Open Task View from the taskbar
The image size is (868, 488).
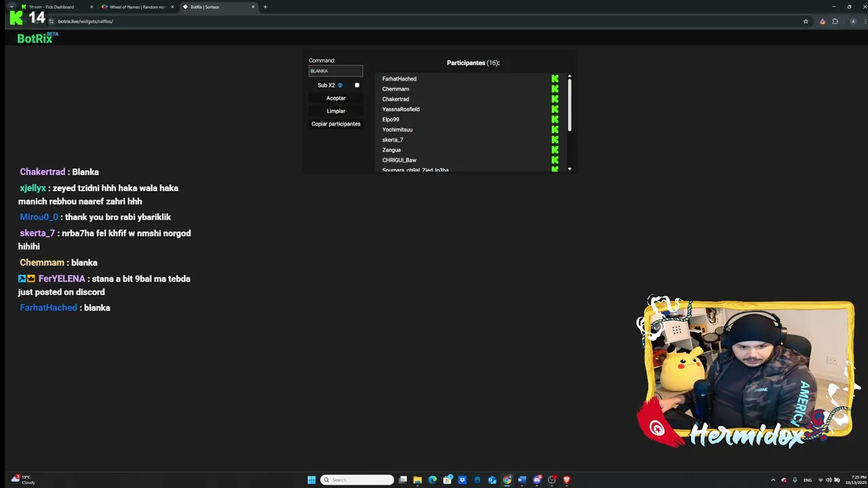(x=403, y=480)
